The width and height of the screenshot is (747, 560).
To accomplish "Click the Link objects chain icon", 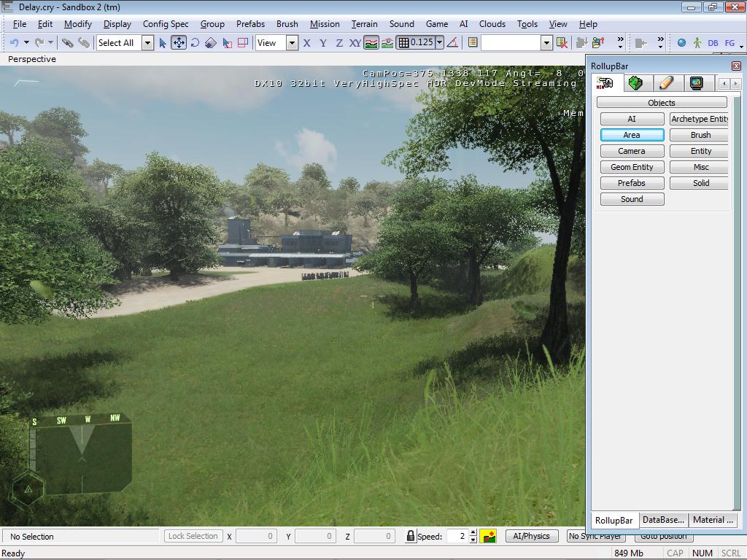I will [x=67, y=43].
